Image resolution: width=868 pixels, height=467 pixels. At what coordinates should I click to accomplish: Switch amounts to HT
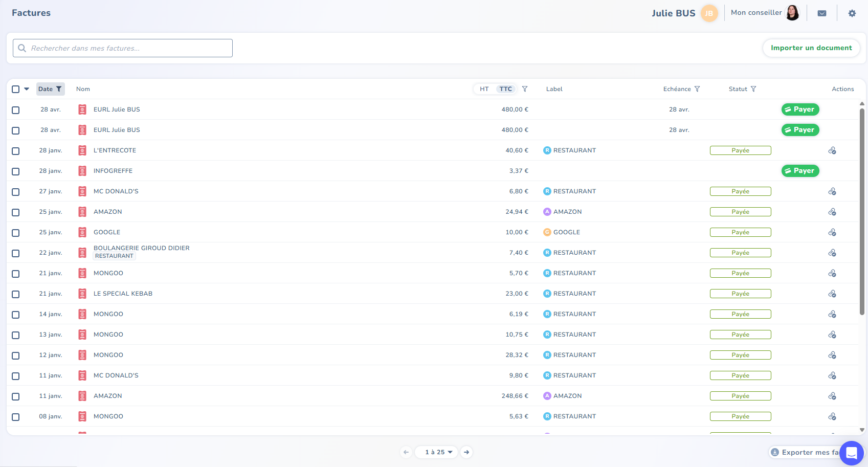point(484,89)
